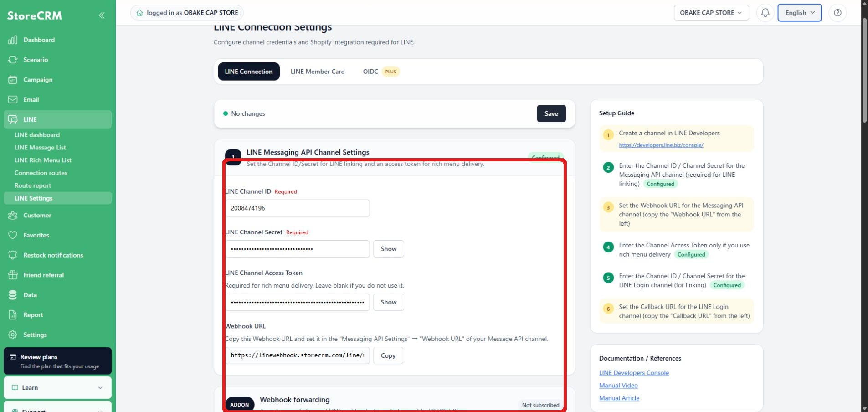This screenshot has height=412, width=868.
Task: Click the Favorites heart icon
Action: pos(13,235)
